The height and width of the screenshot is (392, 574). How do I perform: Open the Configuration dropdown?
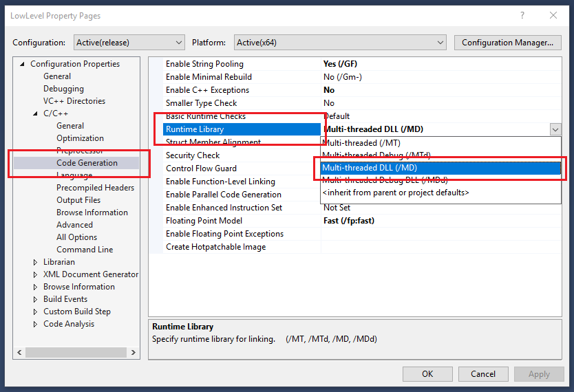(x=129, y=43)
